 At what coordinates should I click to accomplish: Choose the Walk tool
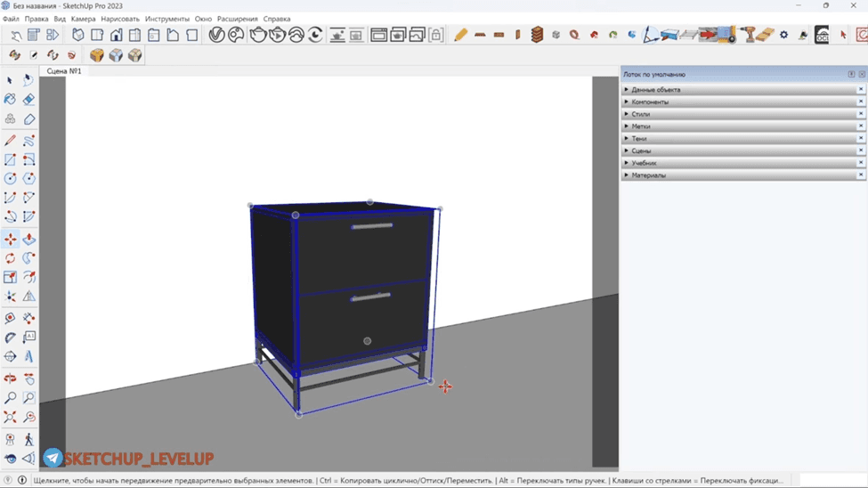(28, 440)
